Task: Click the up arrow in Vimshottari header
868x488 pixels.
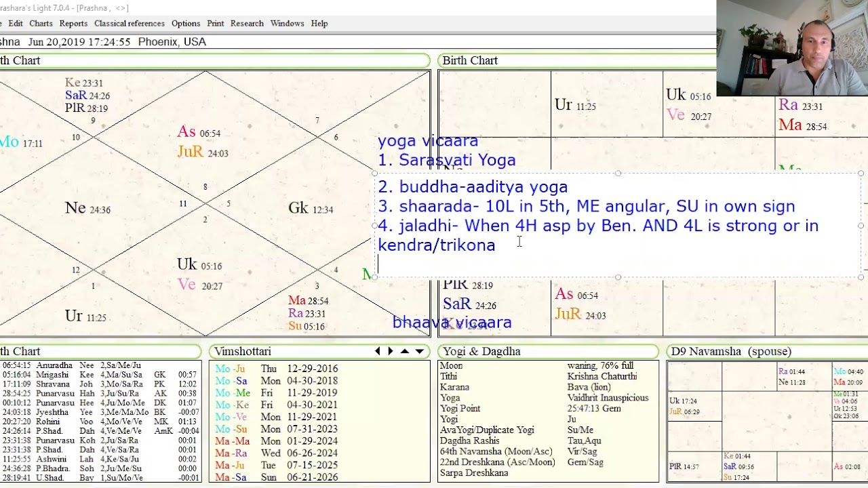Action: coord(405,351)
